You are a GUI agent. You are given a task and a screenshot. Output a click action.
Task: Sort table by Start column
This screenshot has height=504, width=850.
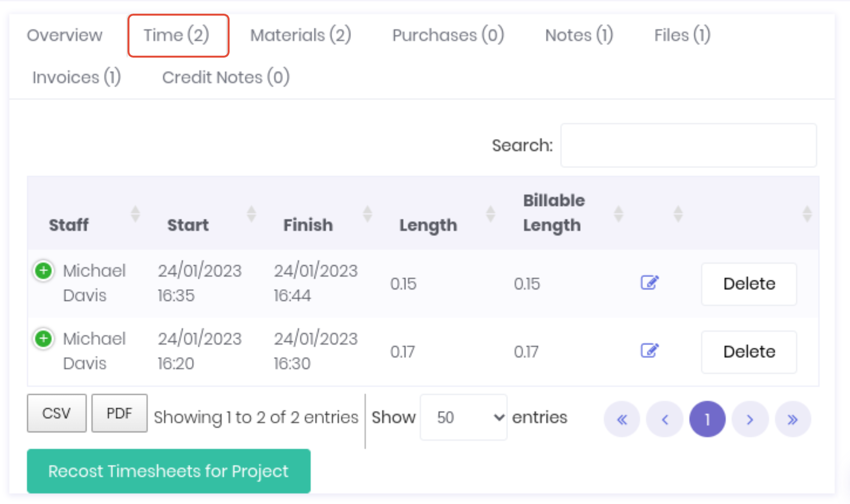(188, 225)
